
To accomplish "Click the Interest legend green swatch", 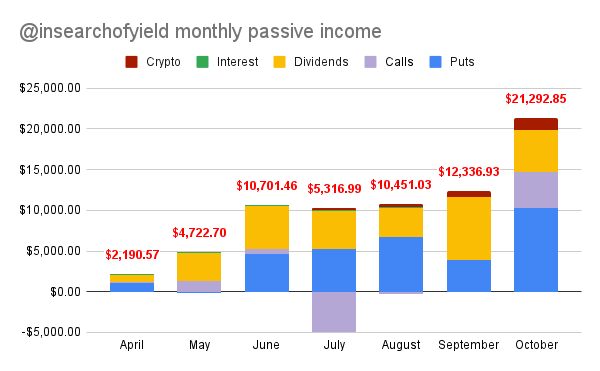I will tap(202, 62).
